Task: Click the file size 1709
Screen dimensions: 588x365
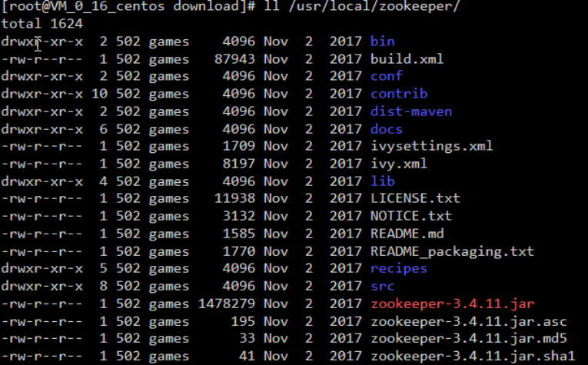Action: click(x=239, y=146)
